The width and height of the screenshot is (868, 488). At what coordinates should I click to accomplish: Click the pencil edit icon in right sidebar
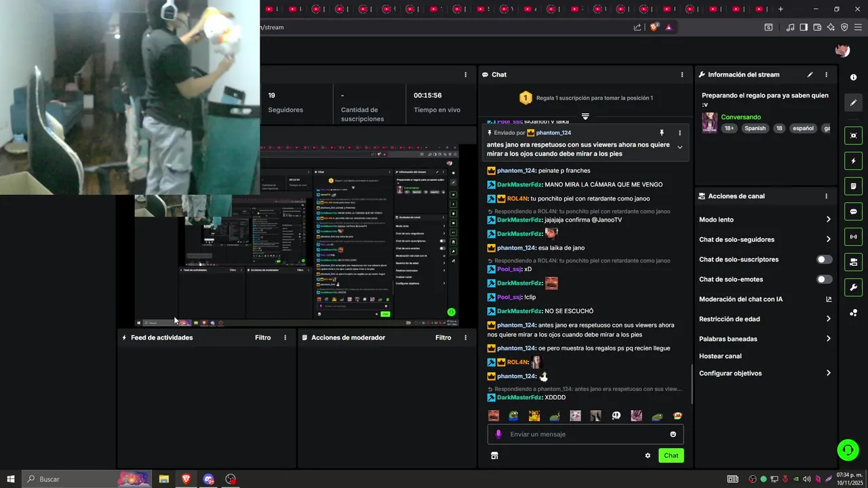[x=853, y=103]
